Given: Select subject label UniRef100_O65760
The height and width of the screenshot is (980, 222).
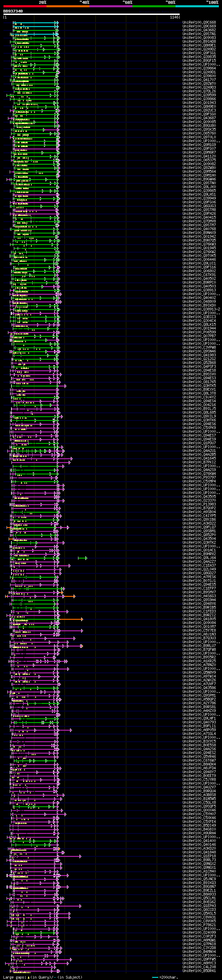Looking at the screenshot, I should (199, 133).
